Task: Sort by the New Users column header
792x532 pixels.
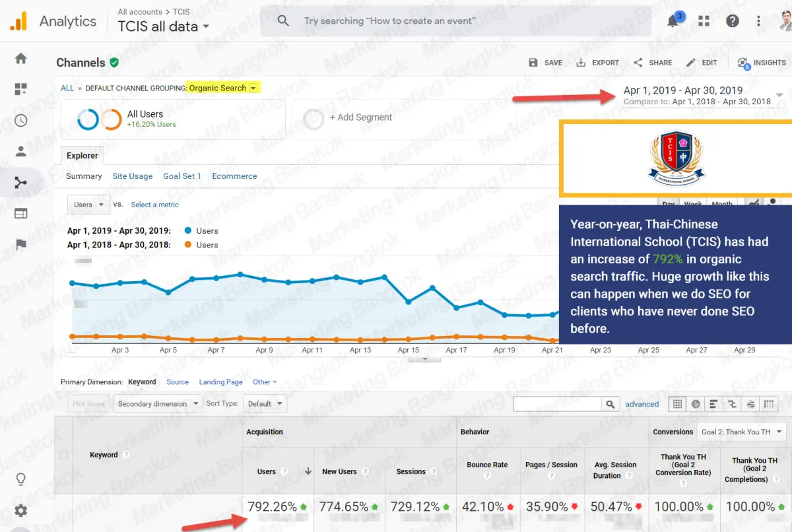Action: [x=339, y=472]
